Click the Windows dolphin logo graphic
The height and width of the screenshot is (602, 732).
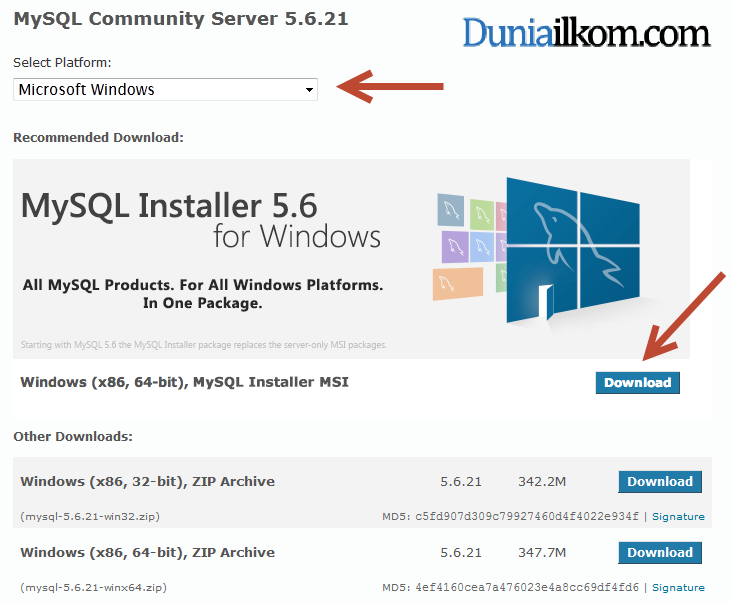(x=573, y=250)
